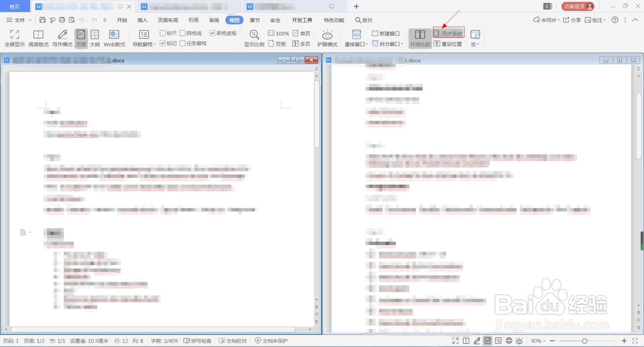This screenshot has width=644, height=347.
Task: Toggle Spell check (拼写检查) in status bar
Action: point(197,341)
